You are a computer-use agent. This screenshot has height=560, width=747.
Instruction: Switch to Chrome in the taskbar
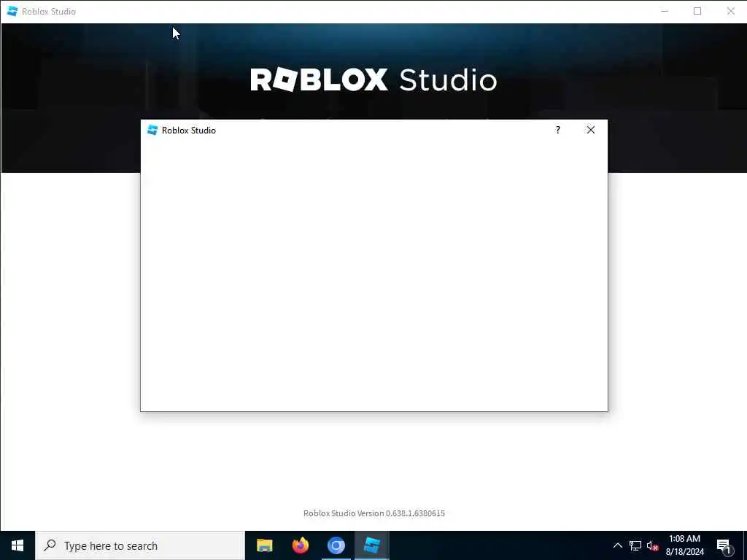336,545
